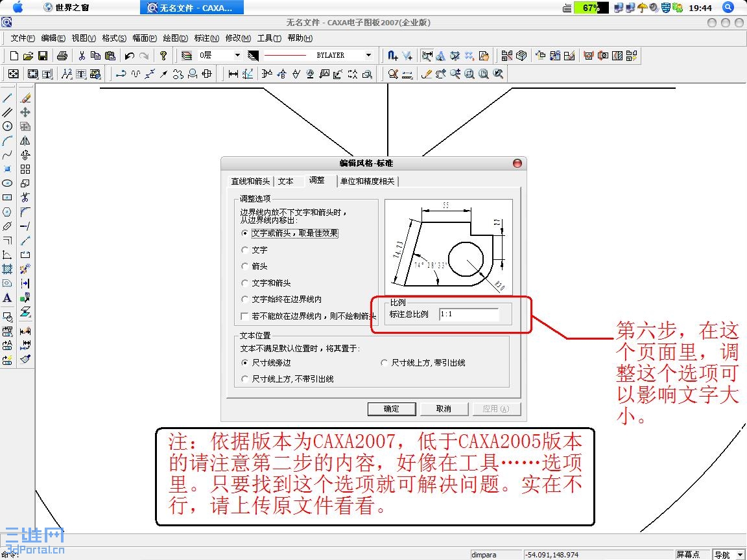The height and width of the screenshot is (560, 747).
Task: Click the 取消 button
Action: tap(444, 409)
